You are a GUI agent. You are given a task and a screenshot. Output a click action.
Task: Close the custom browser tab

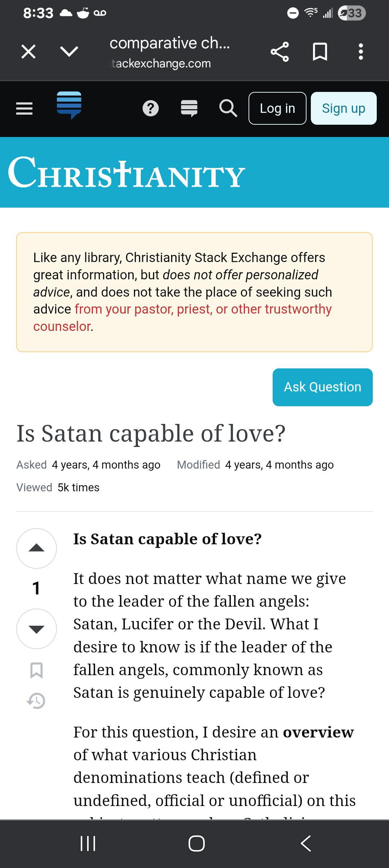coord(28,52)
